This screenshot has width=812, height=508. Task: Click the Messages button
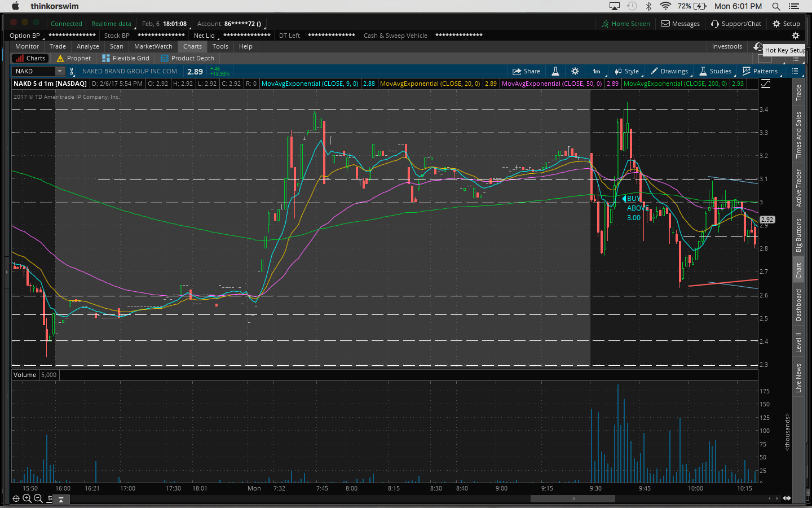pyautogui.click(x=680, y=24)
